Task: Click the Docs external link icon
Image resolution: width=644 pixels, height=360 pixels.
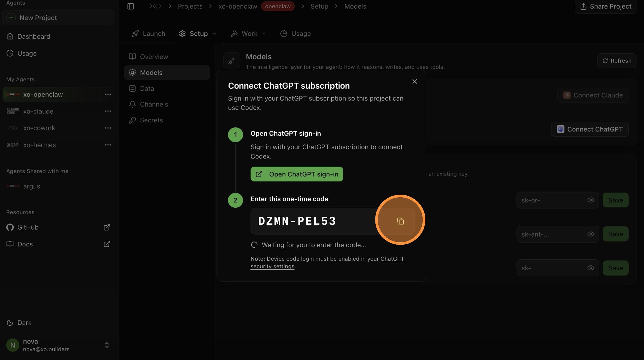Action: (x=107, y=244)
